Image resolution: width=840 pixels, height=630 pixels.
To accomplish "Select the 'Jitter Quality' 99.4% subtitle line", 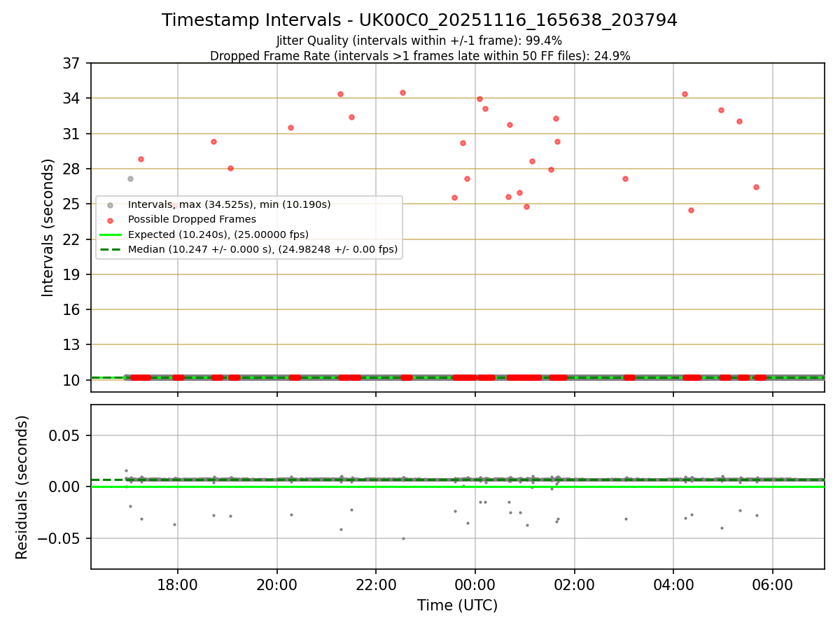I will (419, 41).
